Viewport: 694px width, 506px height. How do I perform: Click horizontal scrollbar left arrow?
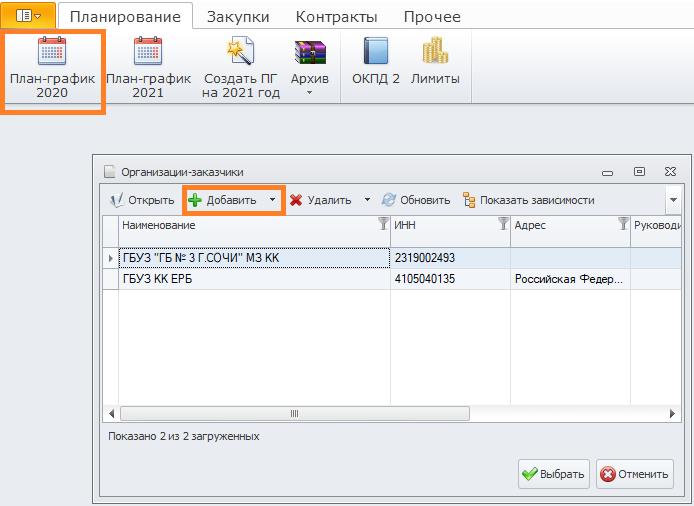pyautogui.click(x=111, y=413)
